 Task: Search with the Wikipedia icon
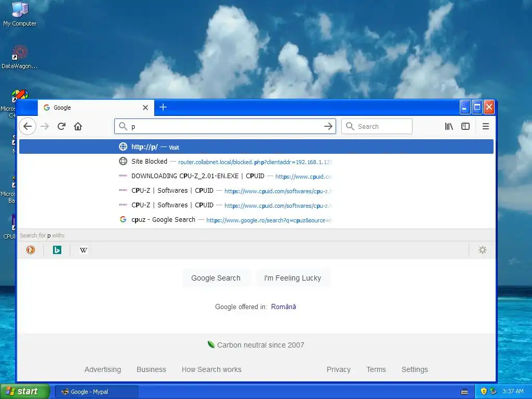(84, 250)
